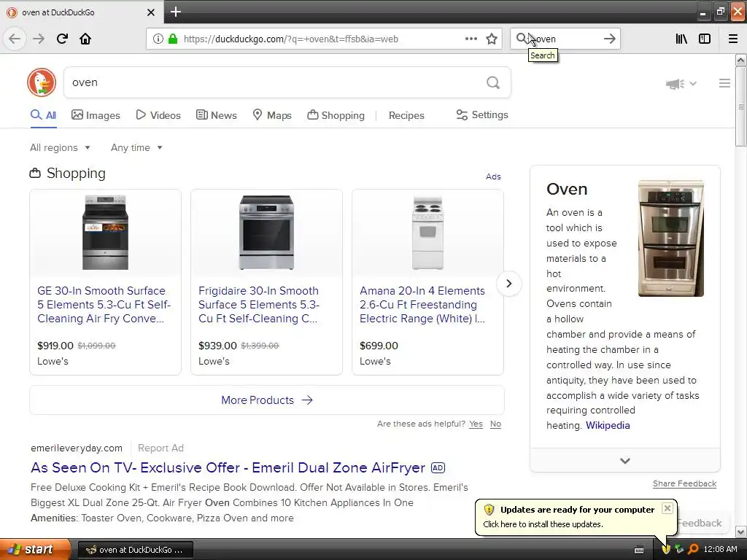747x560 pixels.
Task: Open page actions three-dot menu
Action: (x=471, y=39)
